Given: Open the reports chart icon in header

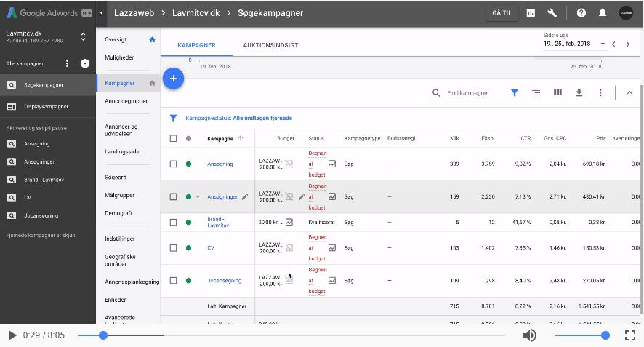Looking at the screenshot, I should [x=531, y=13].
